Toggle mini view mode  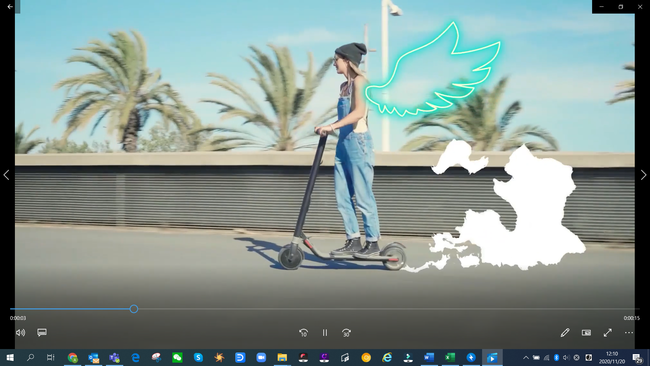coord(586,332)
